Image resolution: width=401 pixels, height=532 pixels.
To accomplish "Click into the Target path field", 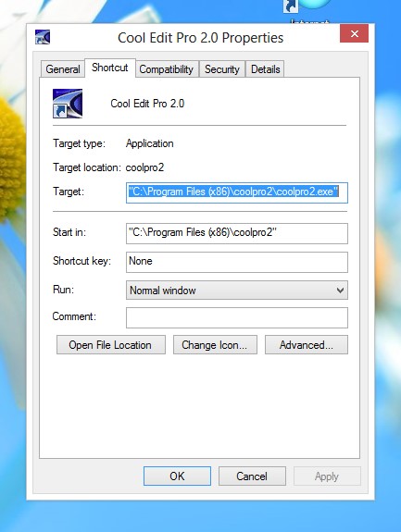I will click(x=237, y=192).
